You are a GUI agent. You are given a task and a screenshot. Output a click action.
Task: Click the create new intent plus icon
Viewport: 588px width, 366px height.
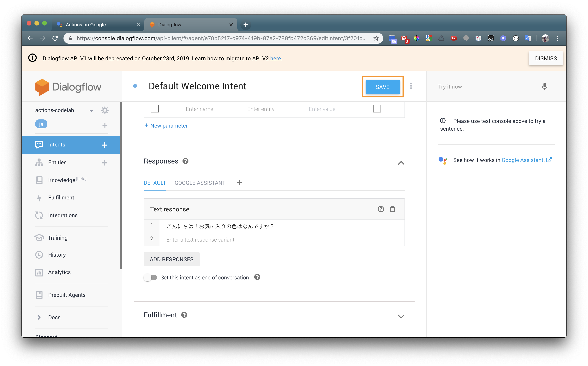point(105,145)
